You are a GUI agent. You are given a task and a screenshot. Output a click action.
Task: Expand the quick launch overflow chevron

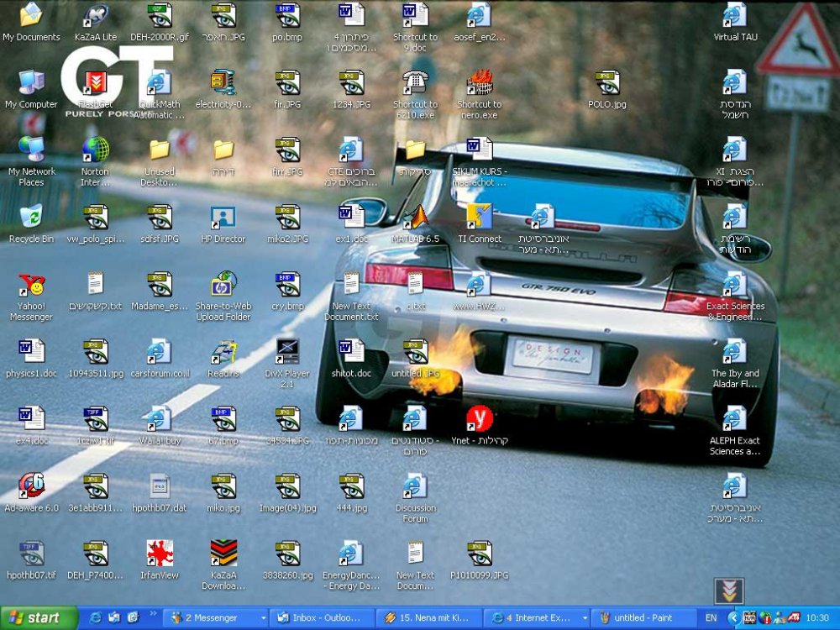point(153,614)
